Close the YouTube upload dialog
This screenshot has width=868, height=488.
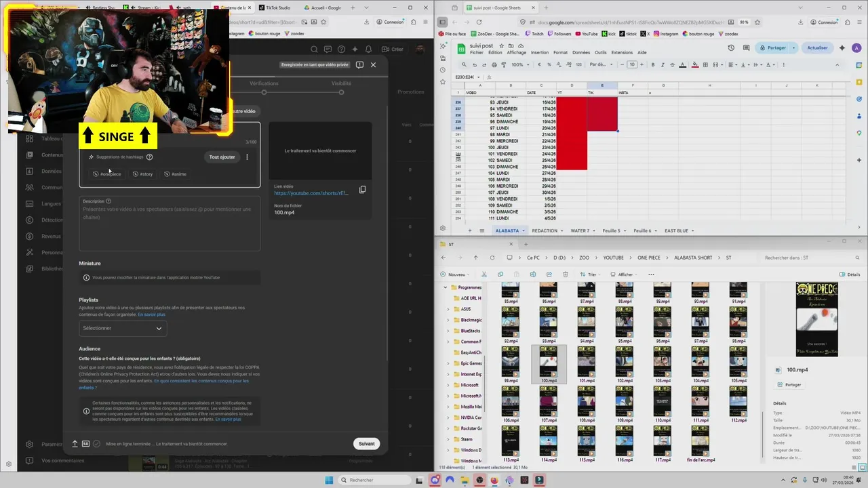pos(373,65)
